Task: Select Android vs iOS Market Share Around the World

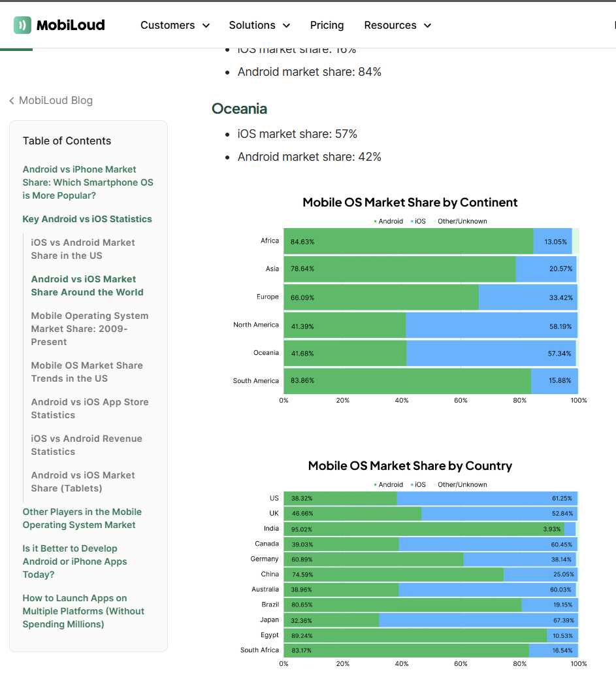Action: tap(87, 286)
